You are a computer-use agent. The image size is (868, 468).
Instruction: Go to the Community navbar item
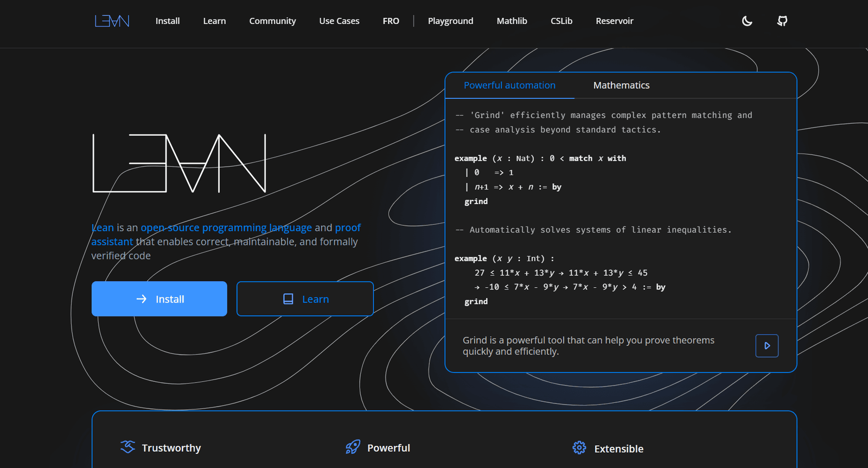pyautogui.click(x=272, y=21)
